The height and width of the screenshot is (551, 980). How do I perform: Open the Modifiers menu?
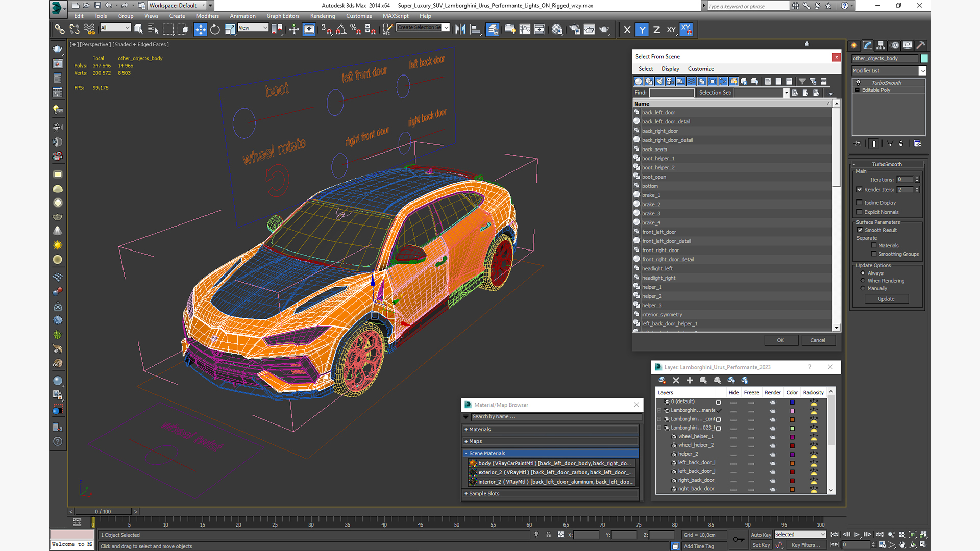[x=207, y=16]
